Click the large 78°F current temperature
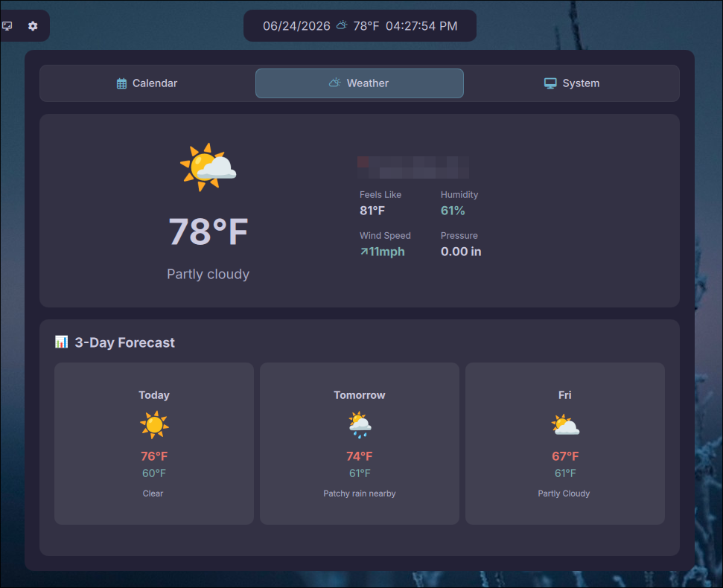 click(208, 231)
